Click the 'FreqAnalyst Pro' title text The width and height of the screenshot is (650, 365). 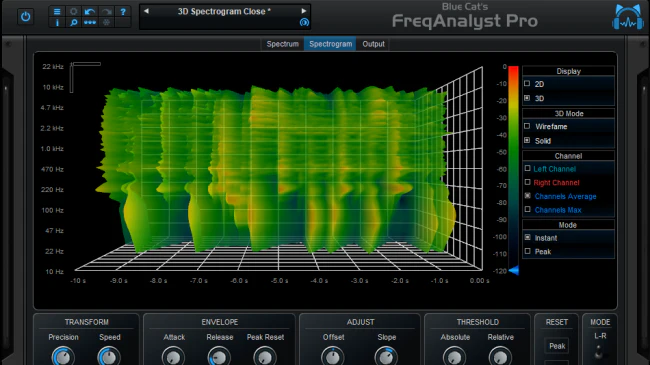[x=465, y=21]
